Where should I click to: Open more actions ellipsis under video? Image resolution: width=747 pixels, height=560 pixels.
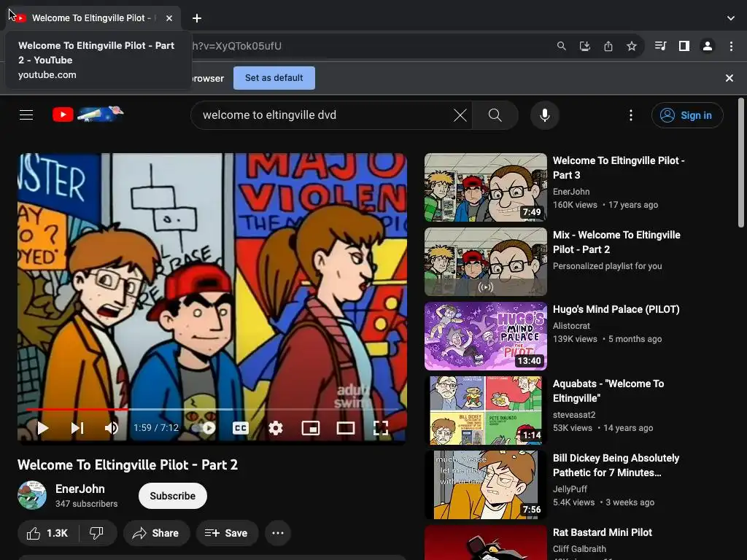278,533
